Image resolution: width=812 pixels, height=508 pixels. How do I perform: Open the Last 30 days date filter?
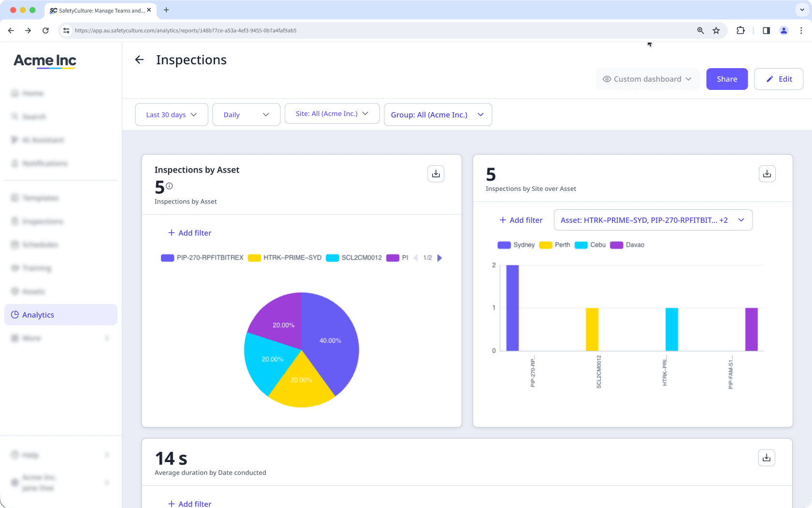point(171,115)
